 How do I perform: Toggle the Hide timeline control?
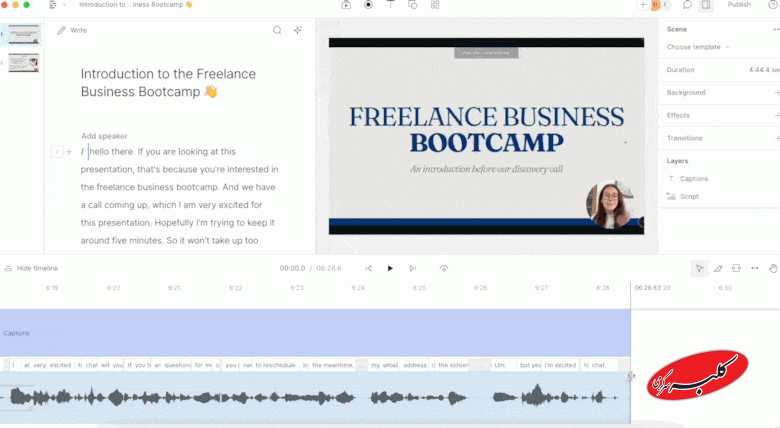point(31,268)
